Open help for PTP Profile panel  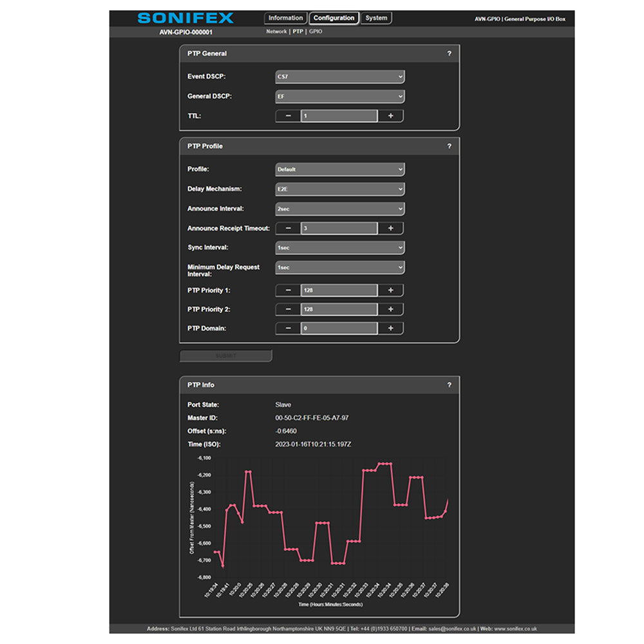449,146
